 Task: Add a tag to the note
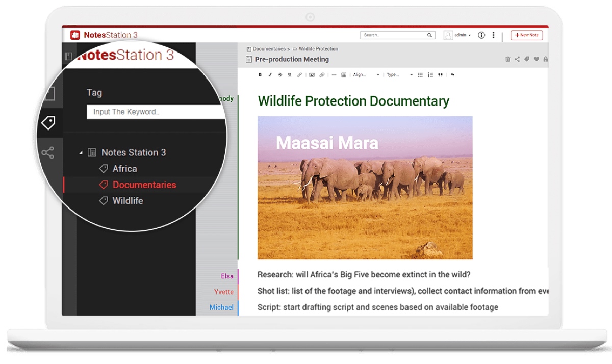[527, 60]
